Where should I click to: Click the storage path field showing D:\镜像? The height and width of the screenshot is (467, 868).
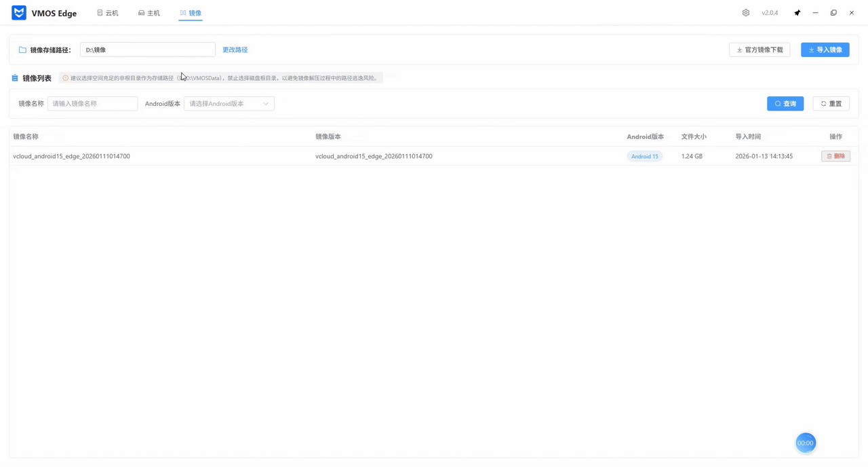coord(147,50)
